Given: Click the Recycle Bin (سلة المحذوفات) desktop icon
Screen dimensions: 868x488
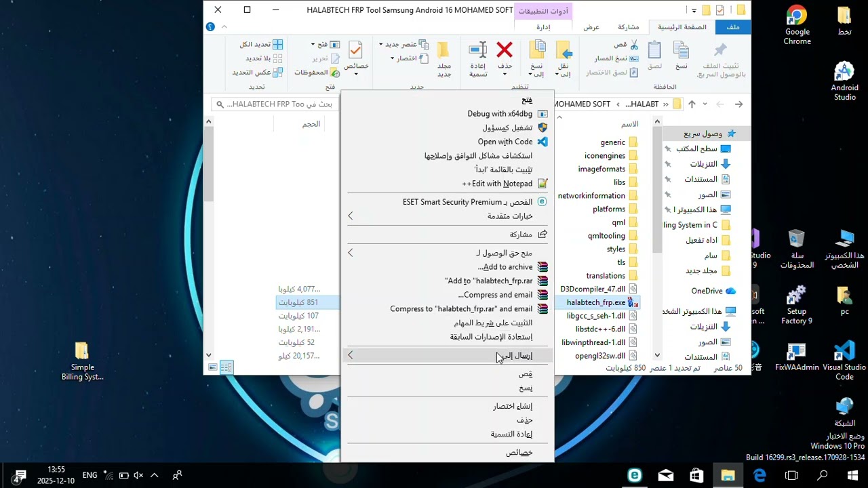Looking at the screenshot, I should click(797, 249).
